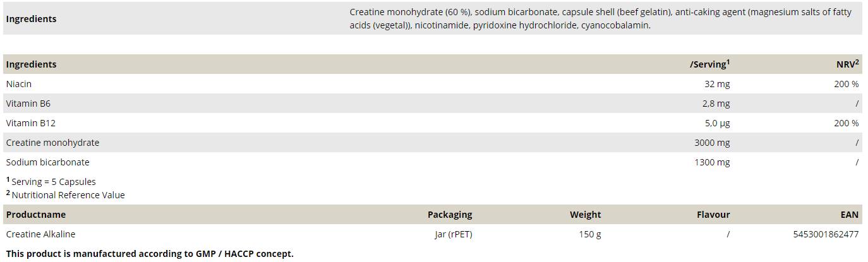868x262 pixels.
Task: Click the 1300 mg serving value
Action: [711, 162]
